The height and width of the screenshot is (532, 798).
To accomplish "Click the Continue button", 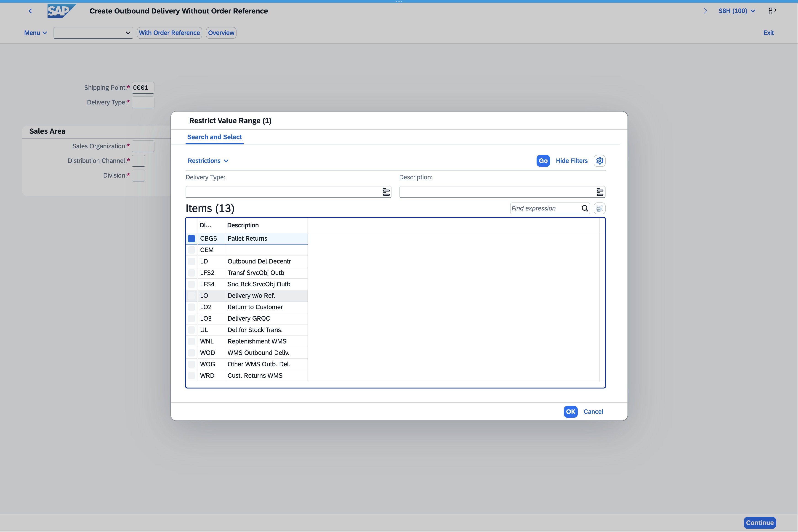I will 760,523.
